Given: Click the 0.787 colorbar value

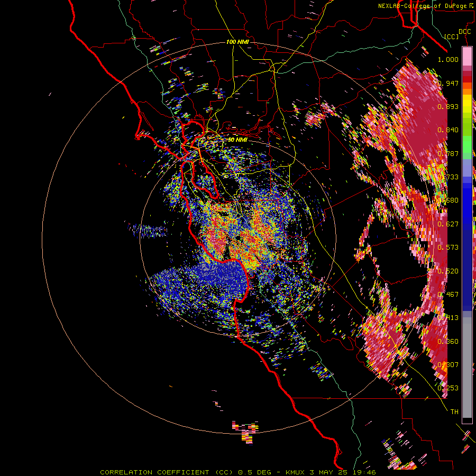Looking at the screenshot, I should click(448, 153).
